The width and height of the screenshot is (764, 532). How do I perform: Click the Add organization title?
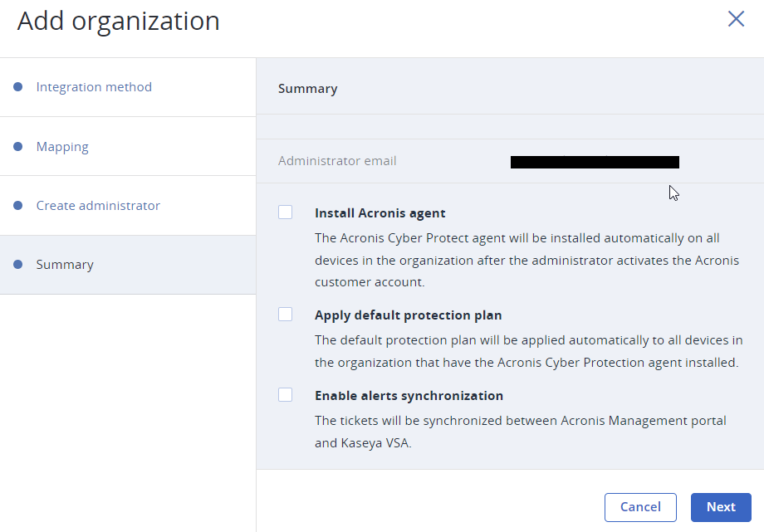(x=119, y=21)
